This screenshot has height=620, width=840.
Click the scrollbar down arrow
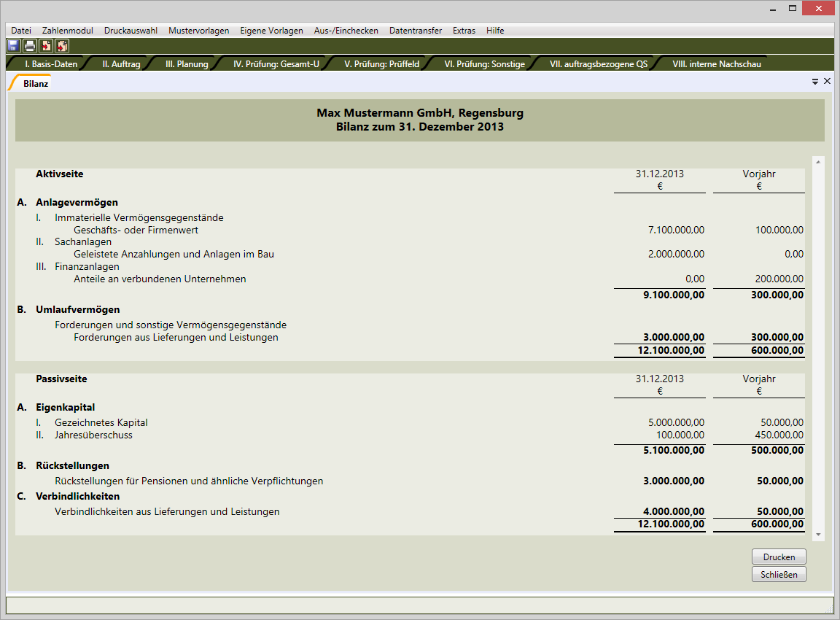(x=818, y=535)
